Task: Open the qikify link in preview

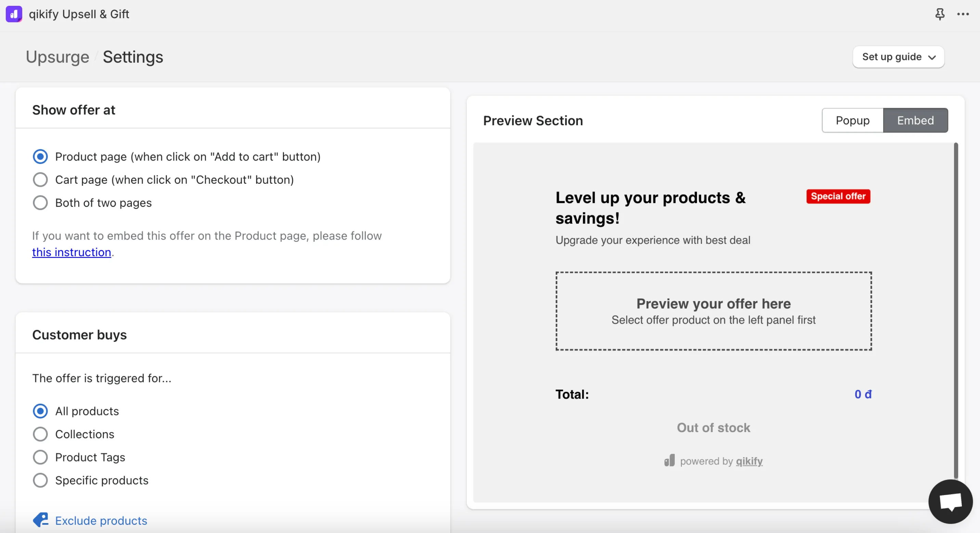Action: pos(749,461)
